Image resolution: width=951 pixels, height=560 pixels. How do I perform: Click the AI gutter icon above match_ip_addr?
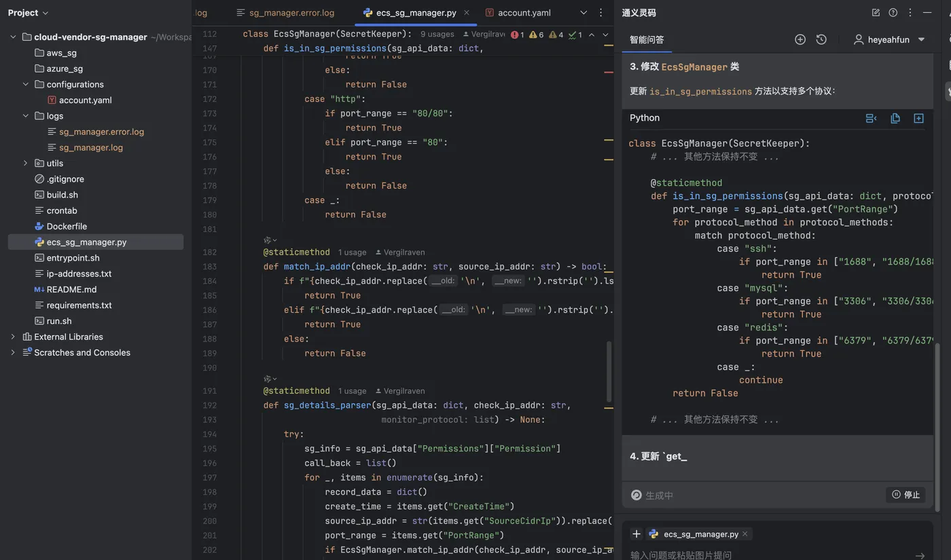pyautogui.click(x=270, y=240)
